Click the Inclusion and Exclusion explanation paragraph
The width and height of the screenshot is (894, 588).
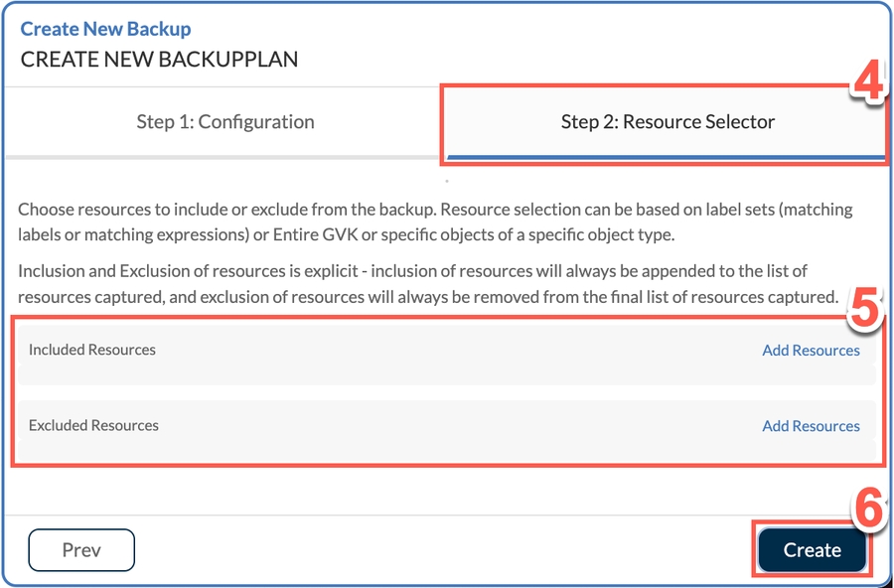pos(429,284)
